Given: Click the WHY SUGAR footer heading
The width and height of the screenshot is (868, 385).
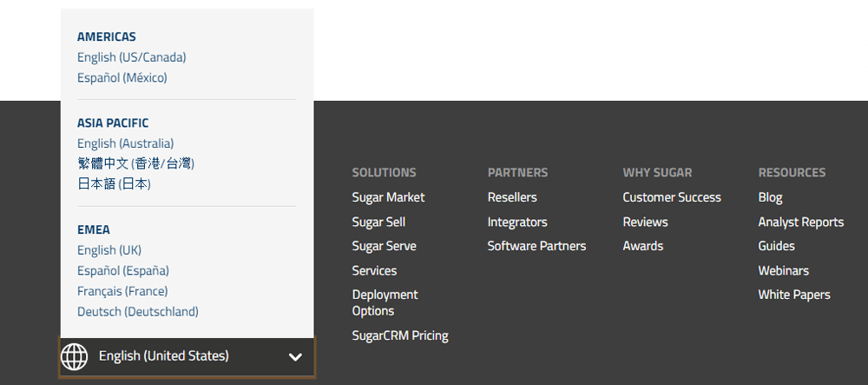Looking at the screenshot, I should click(x=658, y=172).
